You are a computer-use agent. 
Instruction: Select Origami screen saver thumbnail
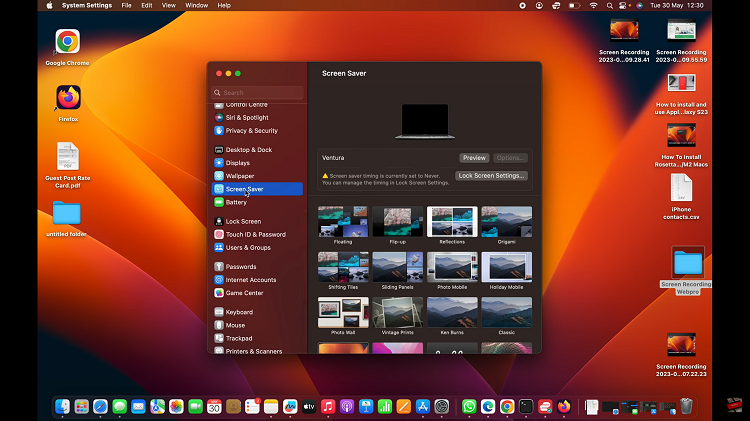click(x=507, y=222)
